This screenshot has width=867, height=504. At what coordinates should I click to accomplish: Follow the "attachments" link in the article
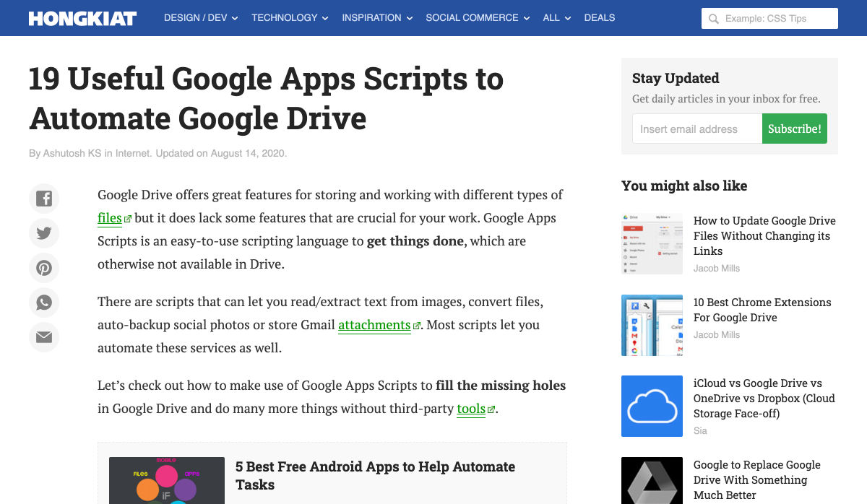(374, 325)
